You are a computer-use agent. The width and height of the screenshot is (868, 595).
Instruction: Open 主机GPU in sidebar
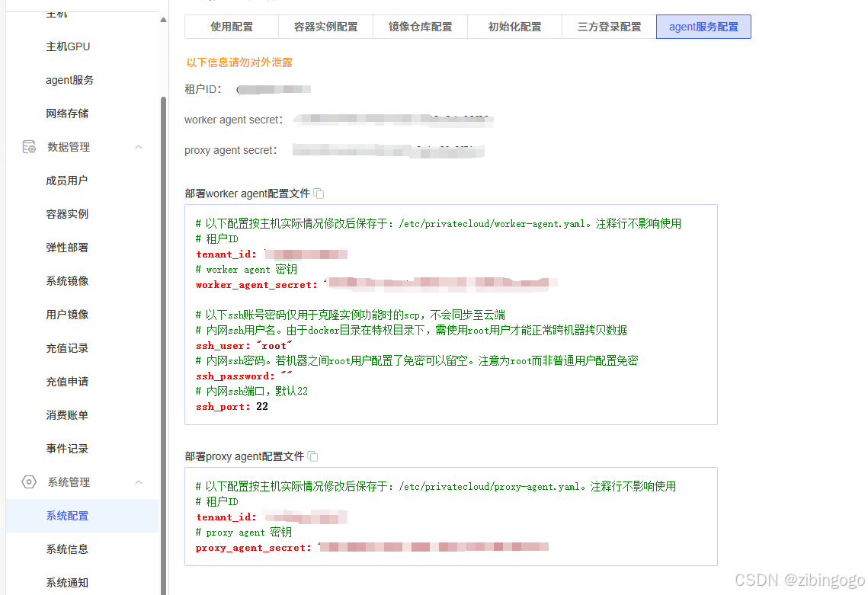(68, 46)
